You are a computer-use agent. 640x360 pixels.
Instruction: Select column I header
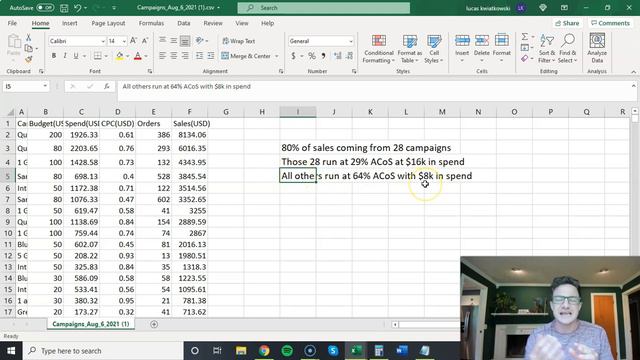pyautogui.click(x=298, y=112)
